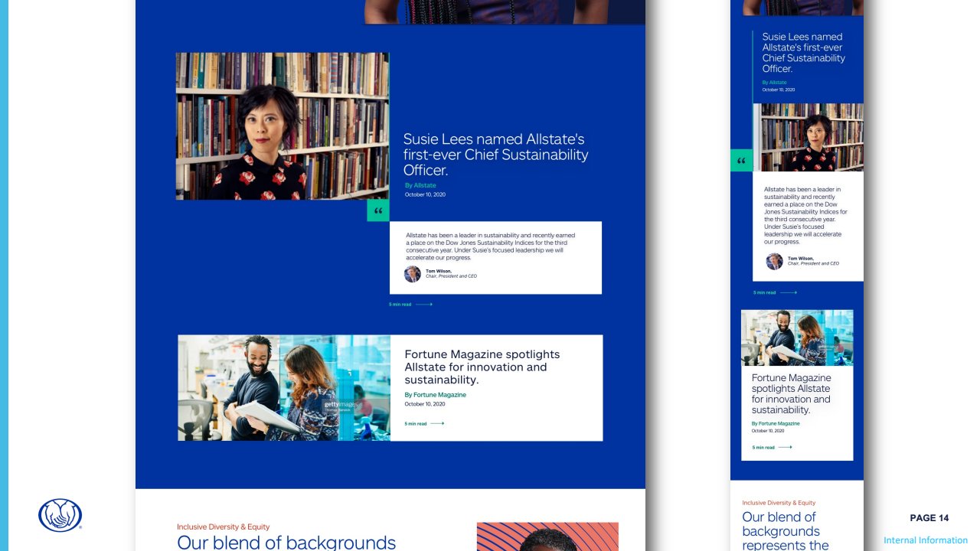Open the mobile 'Fortune Magazine spotlights Allstate' headline
The width and height of the screenshot is (980, 551).
(x=791, y=393)
